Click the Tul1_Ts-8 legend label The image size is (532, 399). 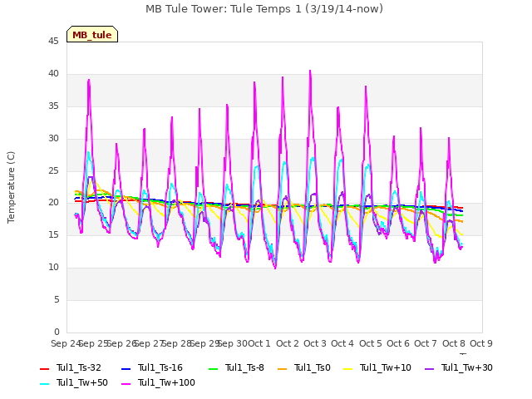pyautogui.click(x=244, y=367)
